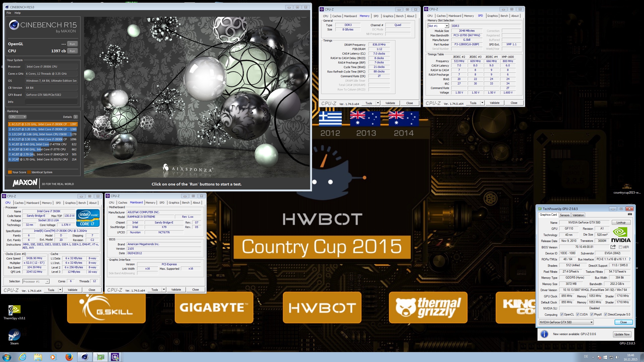644x362 pixels.
Task: Toggle the DirectCompute 5.0 checkbox
Action: (x=606, y=314)
